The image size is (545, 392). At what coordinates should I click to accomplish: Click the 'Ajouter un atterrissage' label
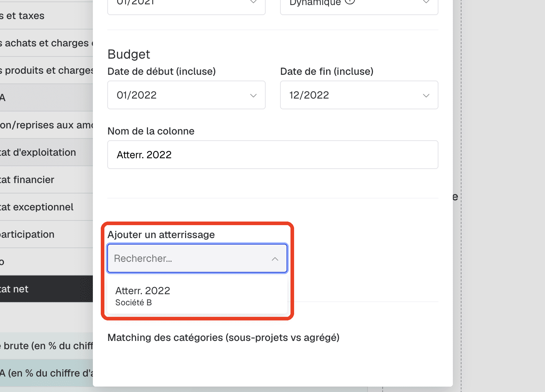click(x=161, y=235)
